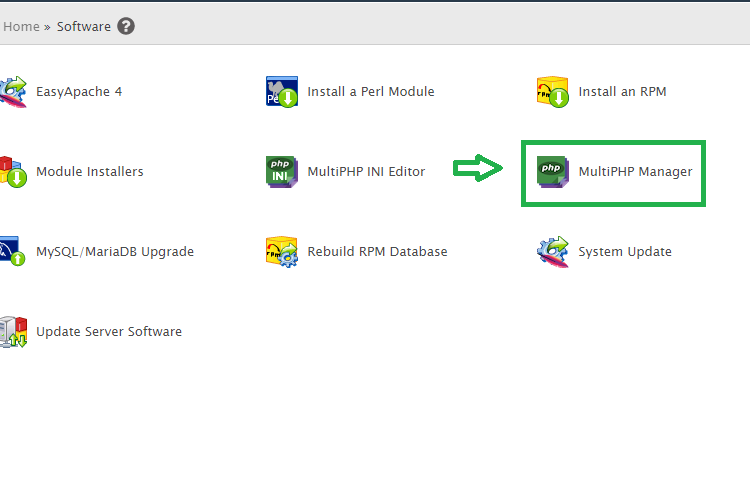Open the Install an RPM icon
This screenshot has width=750, height=500.
pos(552,91)
